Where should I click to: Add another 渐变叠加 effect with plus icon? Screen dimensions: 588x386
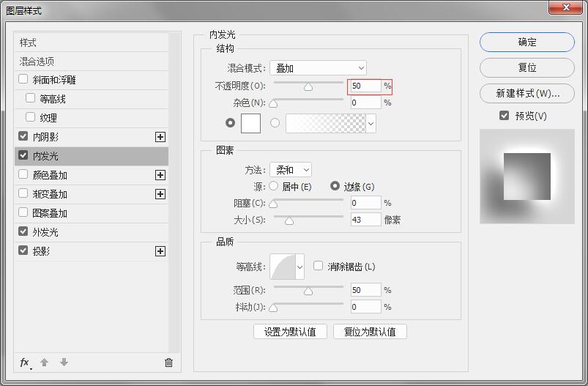(160, 194)
